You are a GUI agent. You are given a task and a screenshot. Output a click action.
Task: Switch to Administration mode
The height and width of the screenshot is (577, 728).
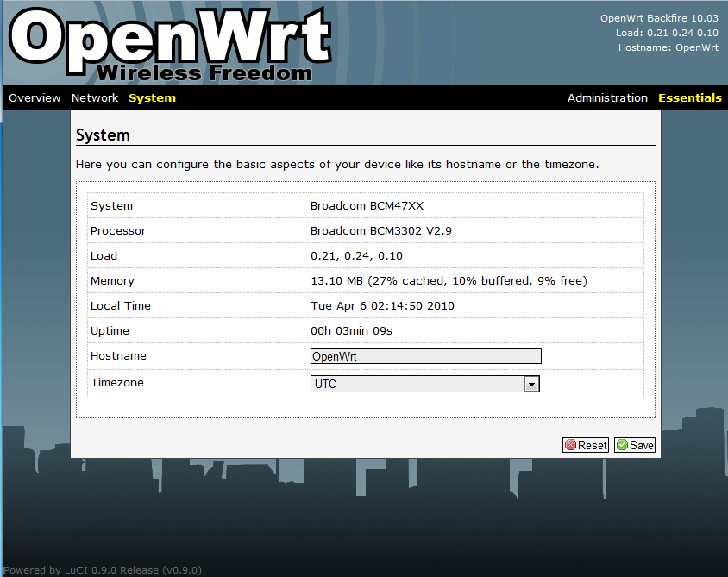click(607, 98)
